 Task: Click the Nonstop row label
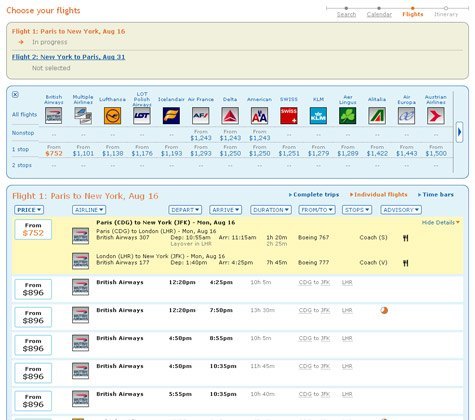tap(23, 133)
